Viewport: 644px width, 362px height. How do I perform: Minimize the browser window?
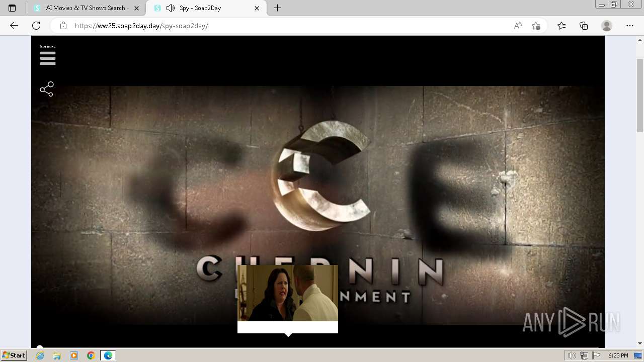tap(601, 5)
